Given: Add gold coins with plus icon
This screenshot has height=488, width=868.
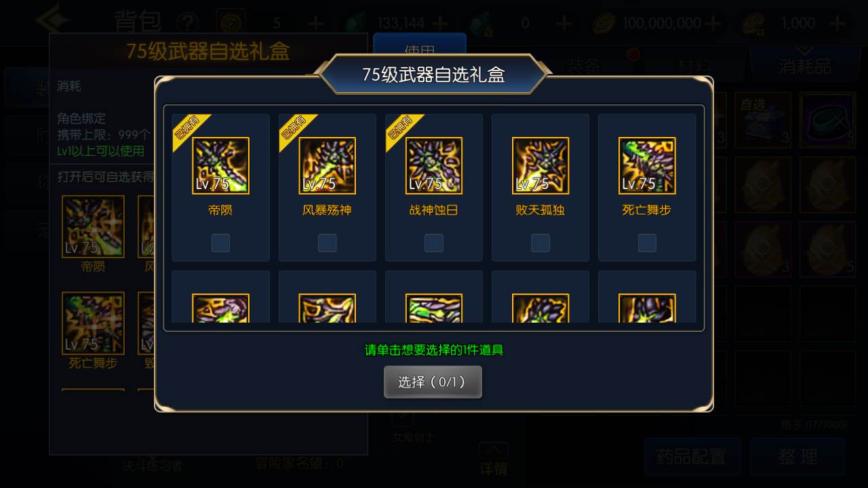Looking at the screenshot, I should click(x=712, y=23).
